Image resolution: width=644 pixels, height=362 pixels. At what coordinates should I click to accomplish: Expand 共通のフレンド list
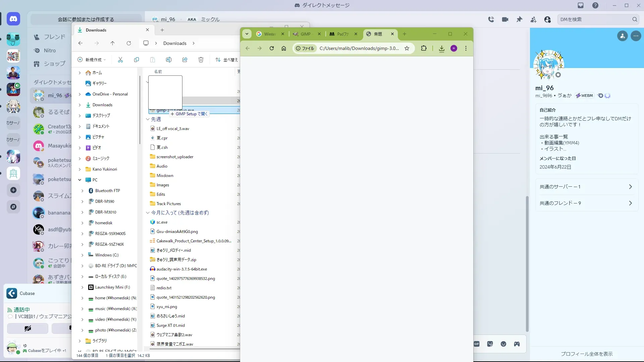586,203
